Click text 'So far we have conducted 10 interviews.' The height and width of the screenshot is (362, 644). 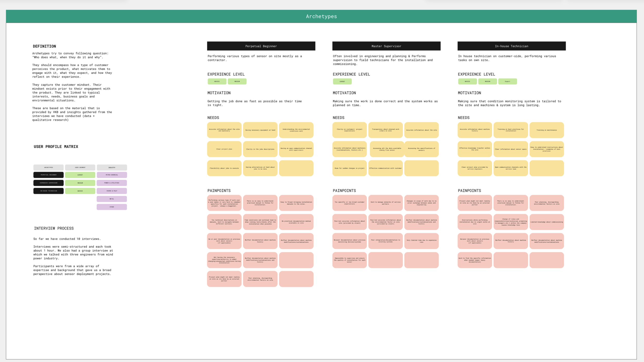(x=67, y=239)
